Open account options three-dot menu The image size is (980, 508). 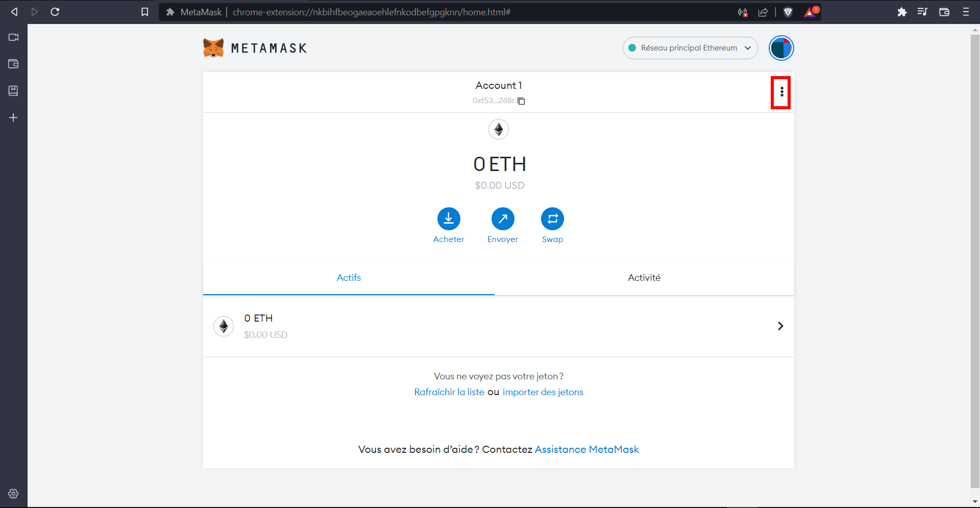(781, 92)
